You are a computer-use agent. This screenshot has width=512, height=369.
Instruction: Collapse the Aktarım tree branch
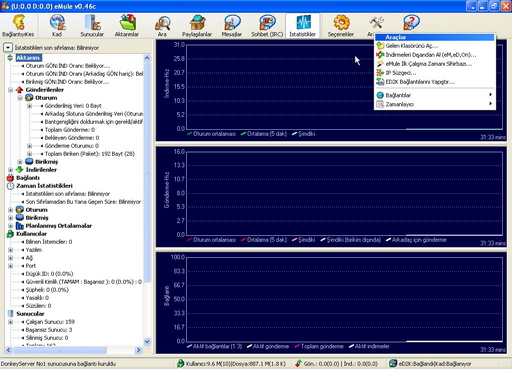point(10,58)
